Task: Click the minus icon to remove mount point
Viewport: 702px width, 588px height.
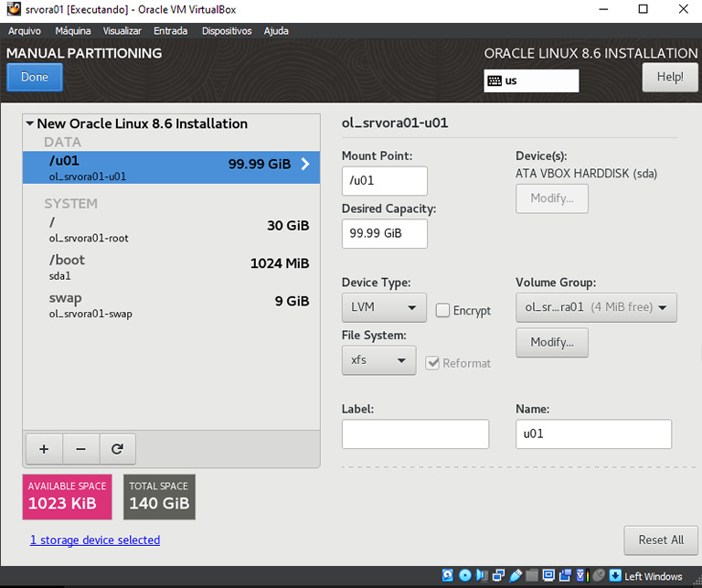Action: pos(80,449)
